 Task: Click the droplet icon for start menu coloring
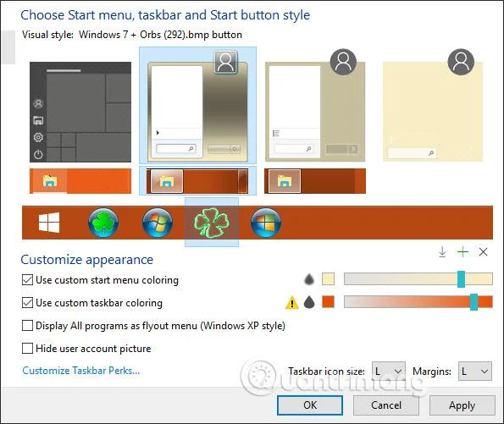pos(309,279)
